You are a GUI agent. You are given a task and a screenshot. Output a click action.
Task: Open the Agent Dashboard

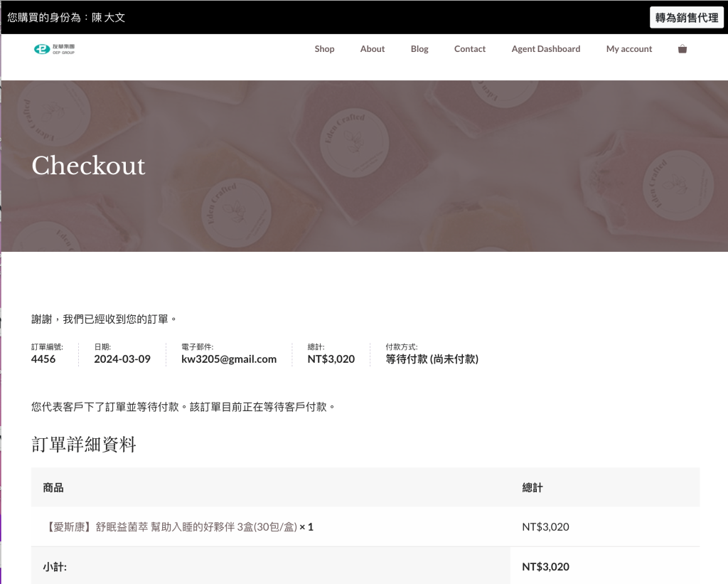545,49
